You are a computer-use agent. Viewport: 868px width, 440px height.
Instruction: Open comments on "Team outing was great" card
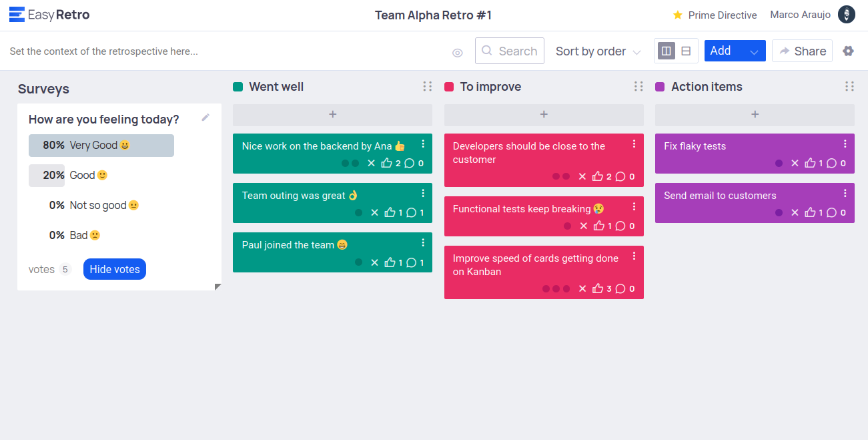coord(411,212)
